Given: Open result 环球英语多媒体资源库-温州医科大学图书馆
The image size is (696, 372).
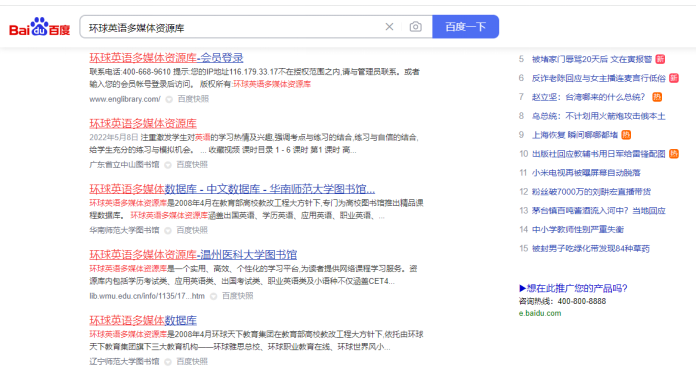Looking at the screenshot, I should point(193,255).
